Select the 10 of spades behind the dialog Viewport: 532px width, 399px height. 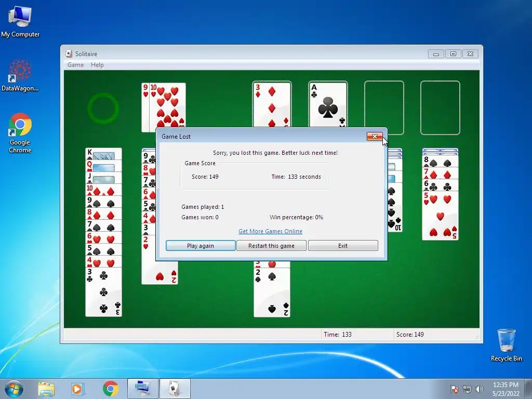pos(395,208)
